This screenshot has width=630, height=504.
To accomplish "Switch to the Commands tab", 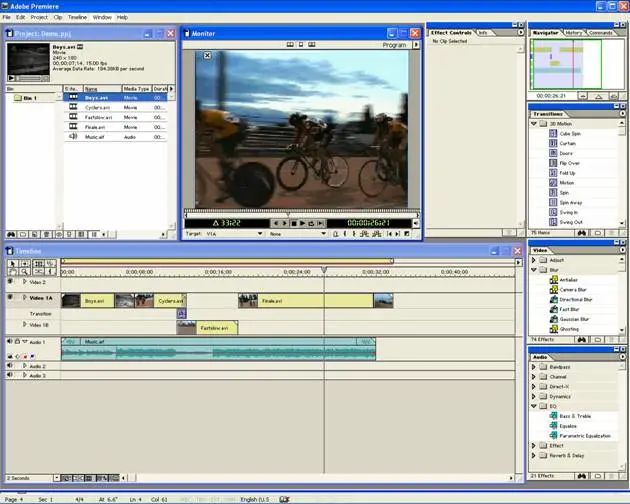I will (600, 33).
